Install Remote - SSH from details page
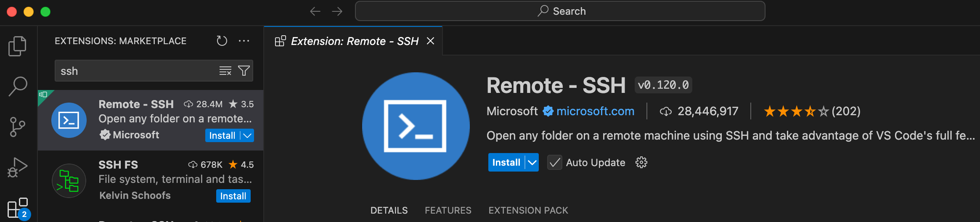This screenshot has height=222, width=980. (x=506, y=162)
